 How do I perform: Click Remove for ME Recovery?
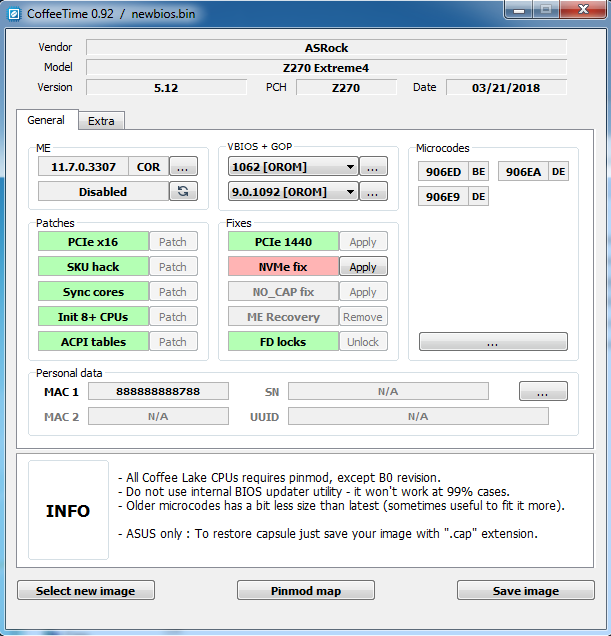click(x=363, y=317)
